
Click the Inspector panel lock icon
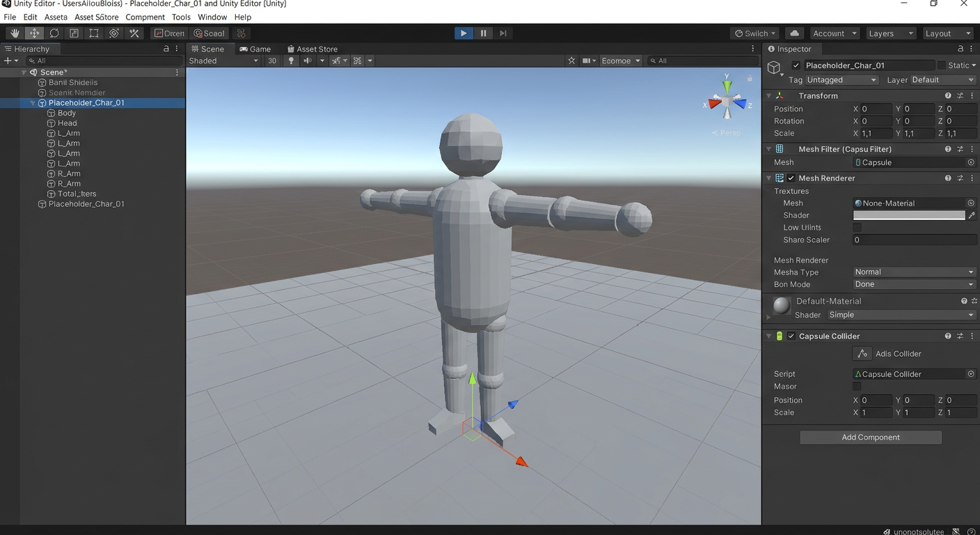[961, 49]
